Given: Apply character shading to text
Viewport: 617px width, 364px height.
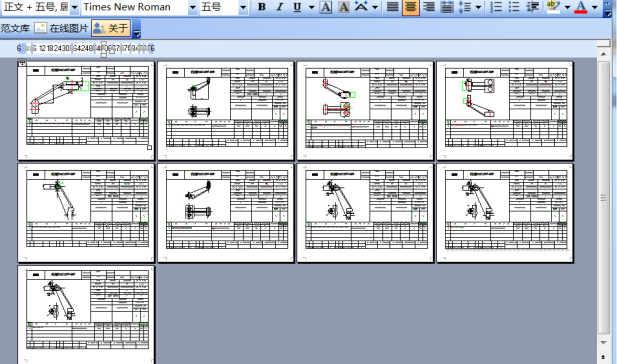Looking at the screenshot, I should (344, 7).
